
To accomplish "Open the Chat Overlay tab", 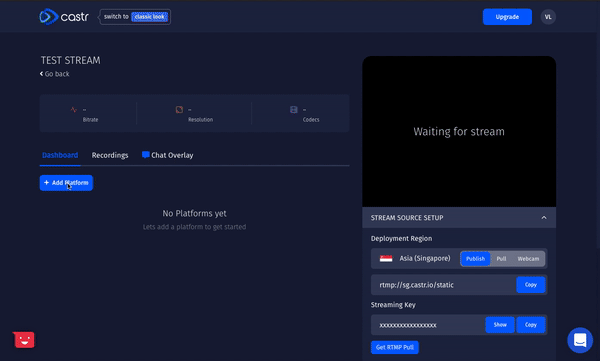I will point(168,155).
